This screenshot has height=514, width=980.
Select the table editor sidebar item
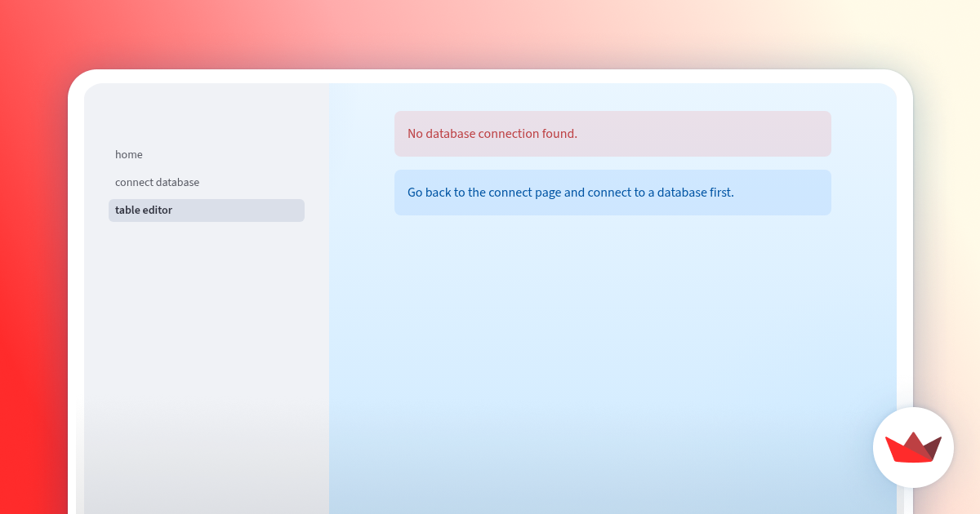(x=206, y=210)
